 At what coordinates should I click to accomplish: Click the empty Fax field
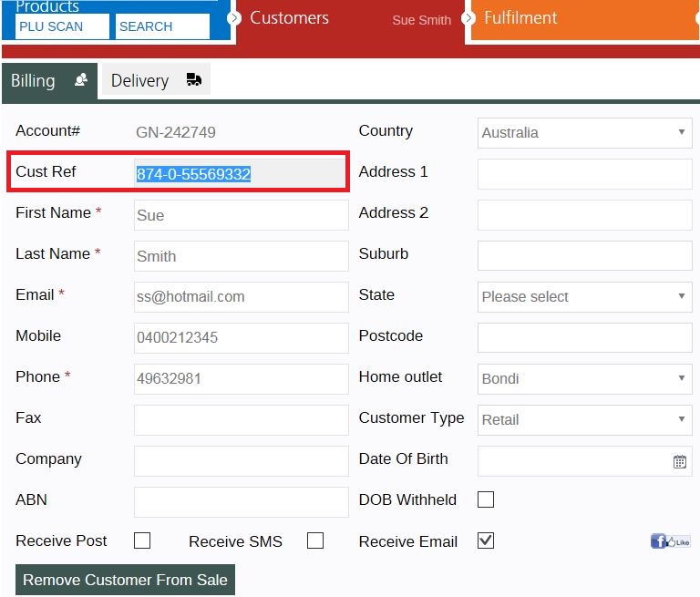point(241,420)
